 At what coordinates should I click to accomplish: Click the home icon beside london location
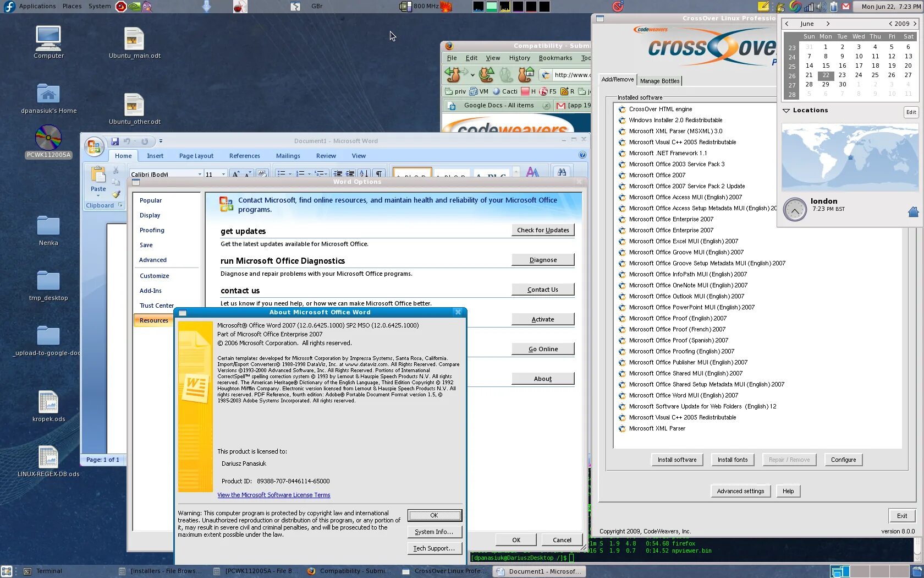click(913, 212)
